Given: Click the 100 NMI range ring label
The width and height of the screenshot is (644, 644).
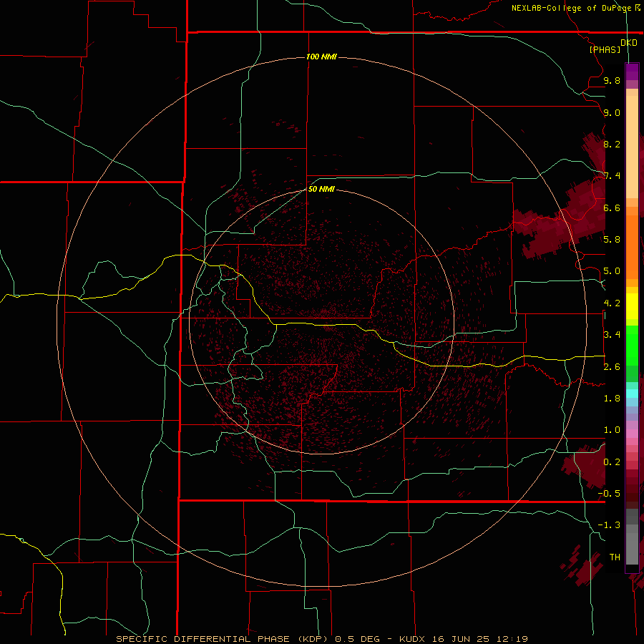Looking at the screenshot, I should pos(321,57).
